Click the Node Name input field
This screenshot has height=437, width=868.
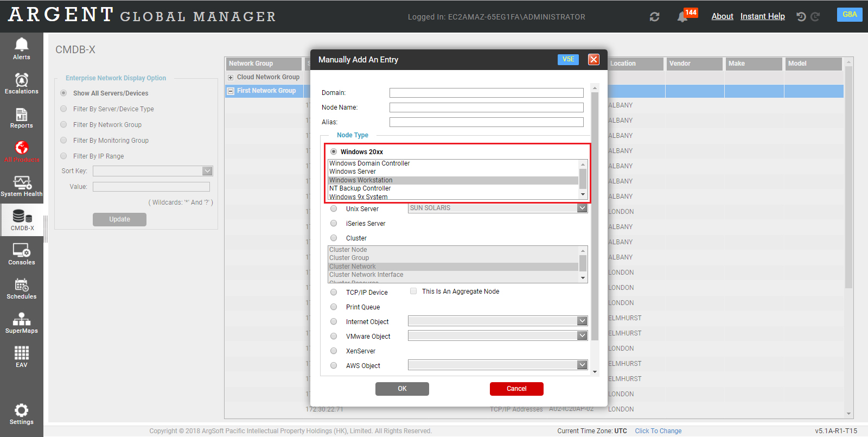click(x=486, y=107)
